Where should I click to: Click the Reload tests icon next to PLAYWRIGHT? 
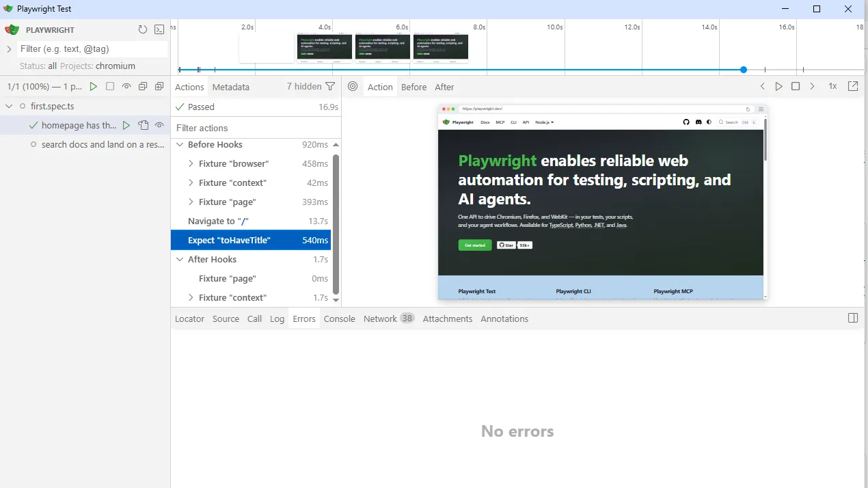click(143, 29)
